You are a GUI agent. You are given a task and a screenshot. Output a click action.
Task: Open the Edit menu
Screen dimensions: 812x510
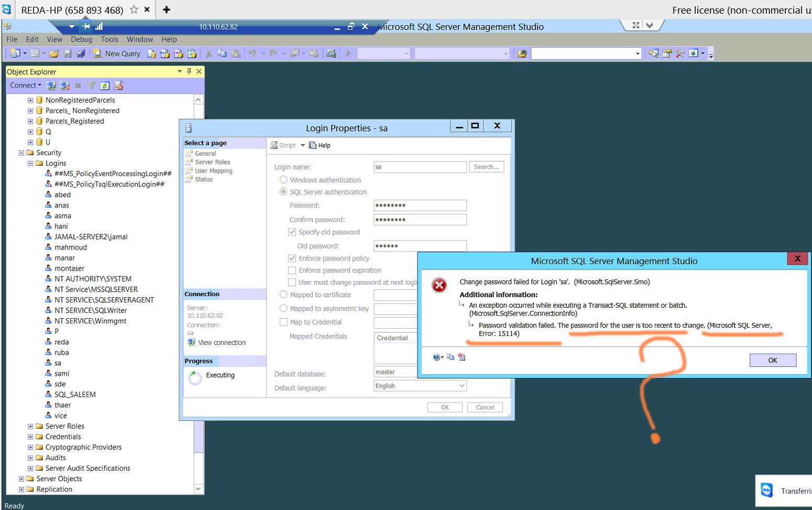(x=32, y=39)
